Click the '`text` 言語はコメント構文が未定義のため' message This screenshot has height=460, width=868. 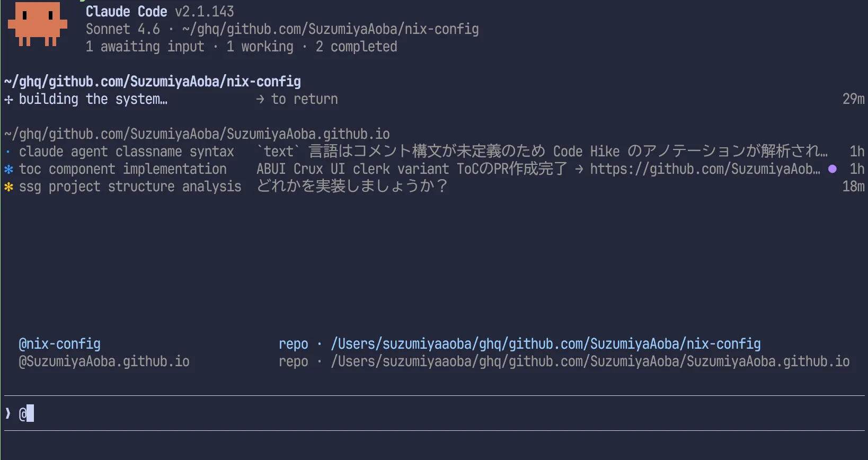click(x=401, y=152)
